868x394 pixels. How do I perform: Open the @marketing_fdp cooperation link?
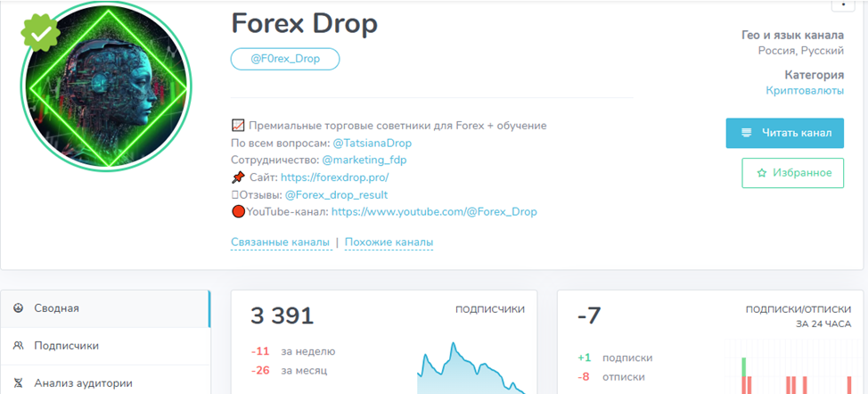364,160
